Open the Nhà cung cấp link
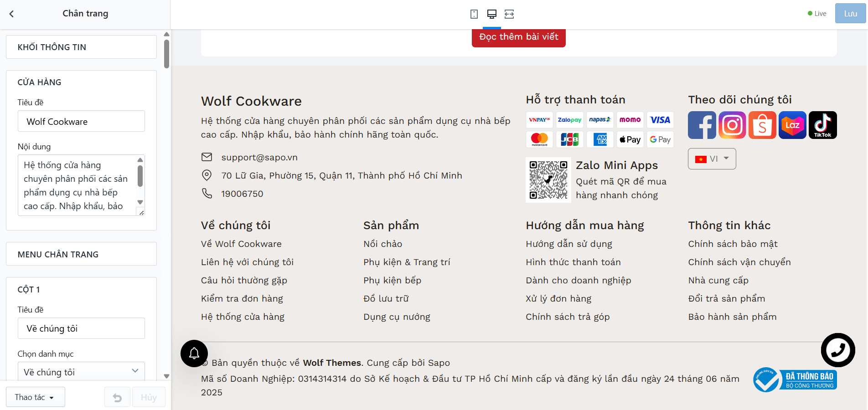Screen dimensions: 868x410 pyautogui.click(x=718, y=280)
